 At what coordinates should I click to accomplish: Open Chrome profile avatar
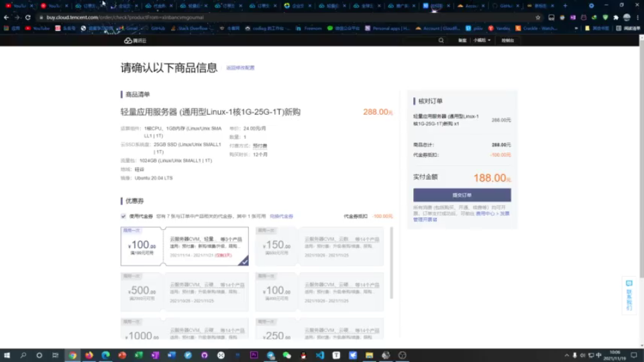627,17
